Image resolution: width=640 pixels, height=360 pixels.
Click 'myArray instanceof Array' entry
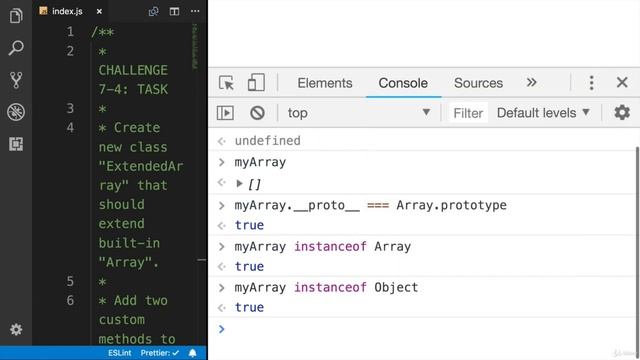pyautogui.click(x=322, y=247)
